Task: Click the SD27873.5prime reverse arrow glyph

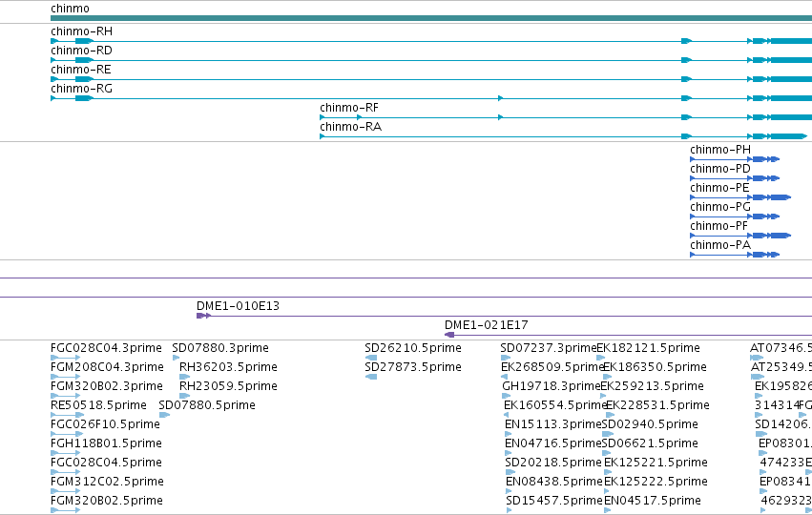Action: 371,377
